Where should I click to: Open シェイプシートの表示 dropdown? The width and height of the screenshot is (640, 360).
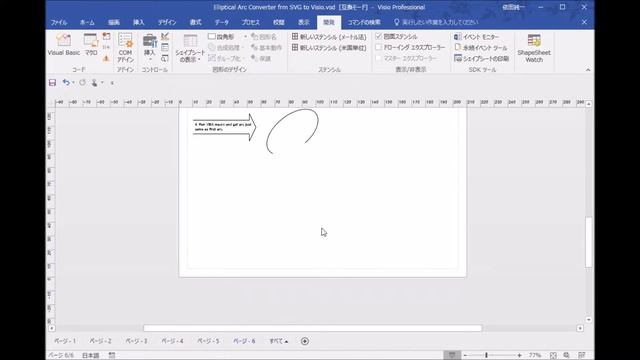click(x=190, y=48)
